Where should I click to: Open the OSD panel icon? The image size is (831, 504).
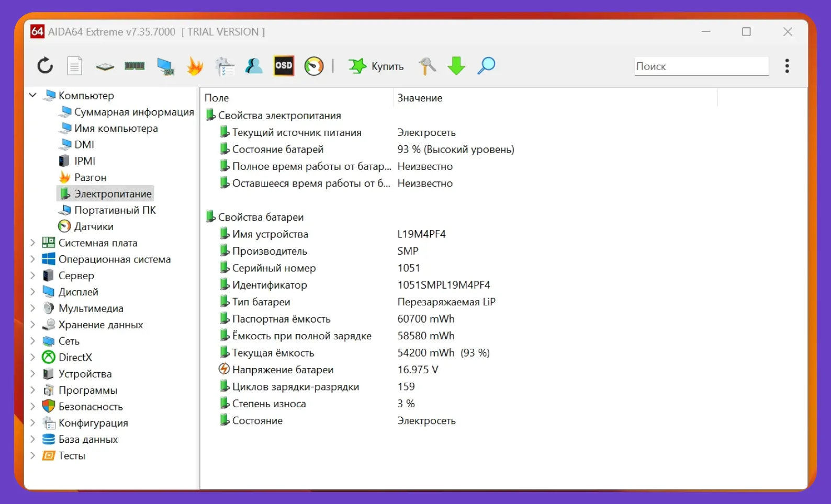point(284,66)
